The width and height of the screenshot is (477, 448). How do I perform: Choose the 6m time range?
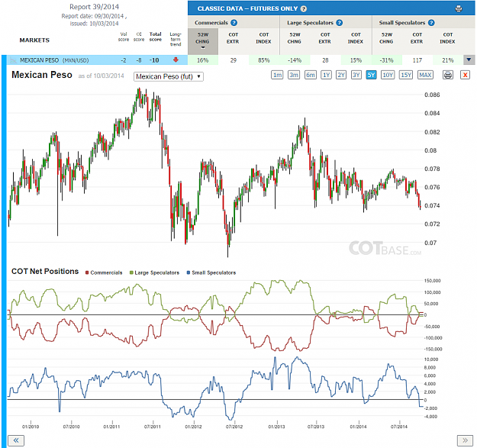[x=311, y=75]
